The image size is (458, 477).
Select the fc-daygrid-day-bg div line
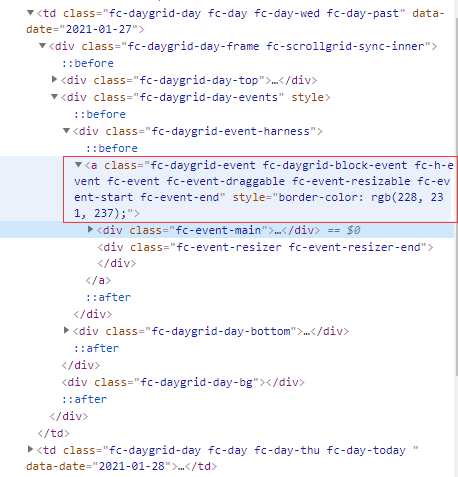183,382
